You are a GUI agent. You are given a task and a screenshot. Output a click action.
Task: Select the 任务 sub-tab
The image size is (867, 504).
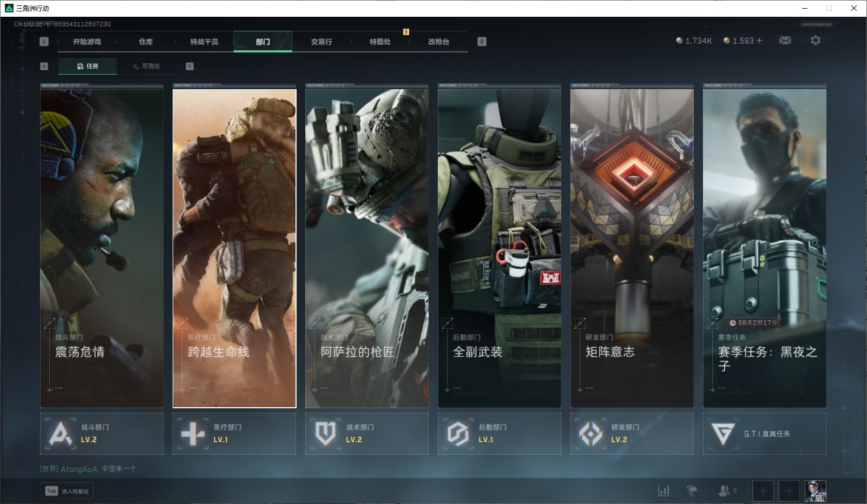click(88, 66)
